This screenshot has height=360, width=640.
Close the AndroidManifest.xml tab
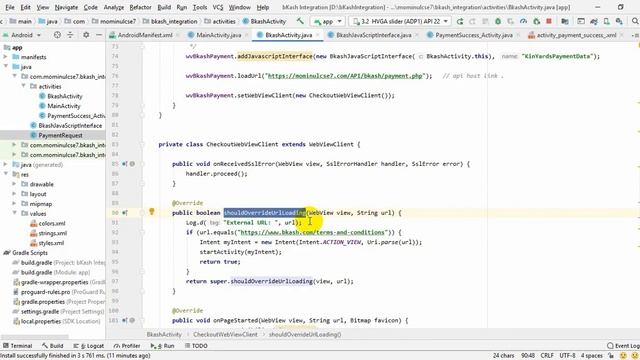tap(178, 35)
